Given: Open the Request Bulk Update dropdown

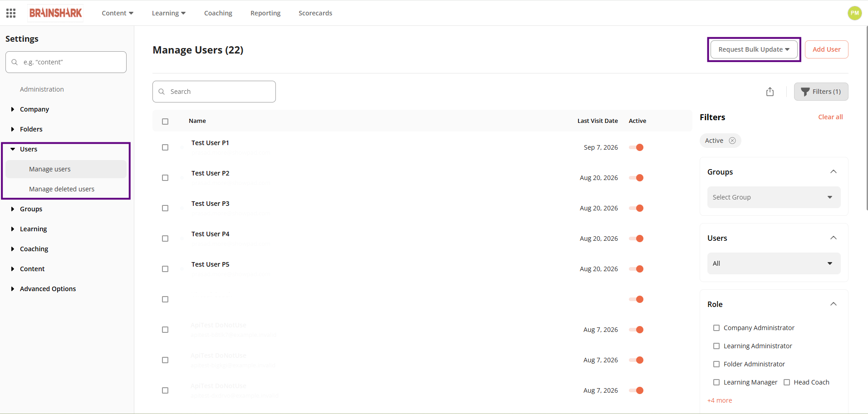Looking at the screenshot, I should tap(754, 49).
